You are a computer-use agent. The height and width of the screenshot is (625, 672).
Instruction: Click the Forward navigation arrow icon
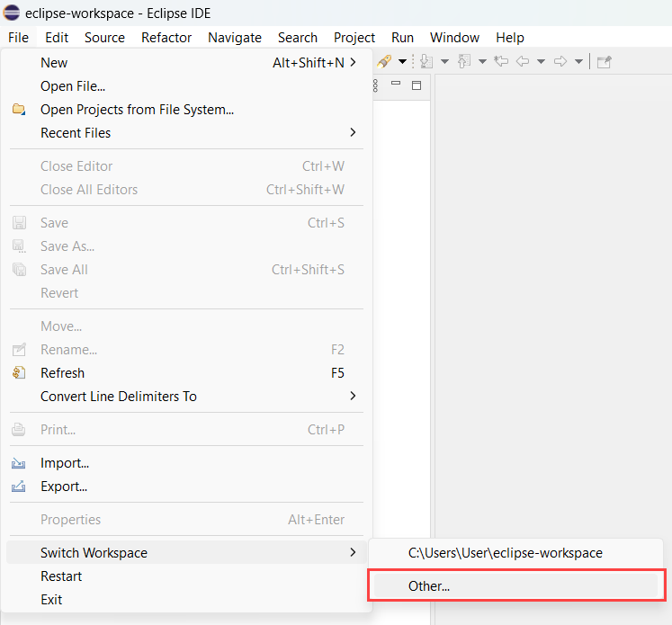(560, 62)
